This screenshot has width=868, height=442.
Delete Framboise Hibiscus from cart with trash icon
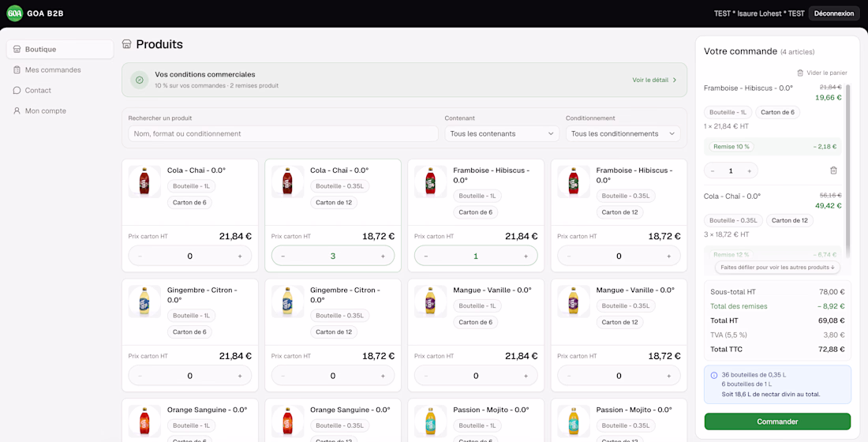tap(834, 170)
